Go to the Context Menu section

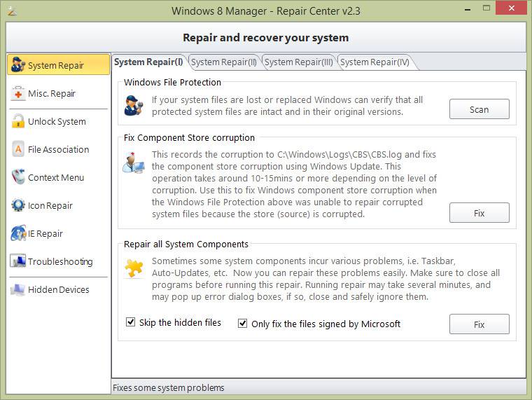(x=58, y=177)
